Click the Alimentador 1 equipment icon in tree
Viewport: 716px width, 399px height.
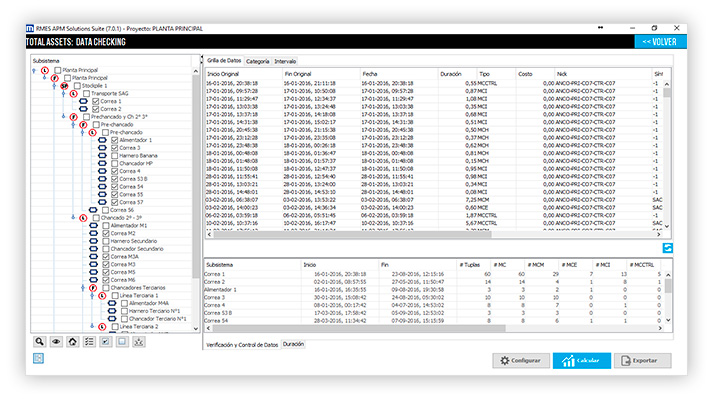coord(102,140)
